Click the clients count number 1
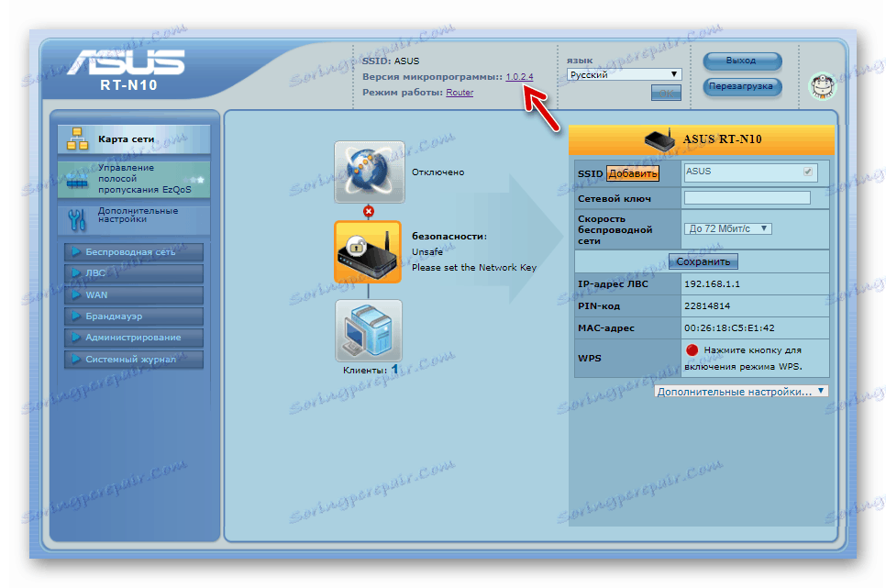The width and height of the screenshot is (886, 588). (394, 369)
